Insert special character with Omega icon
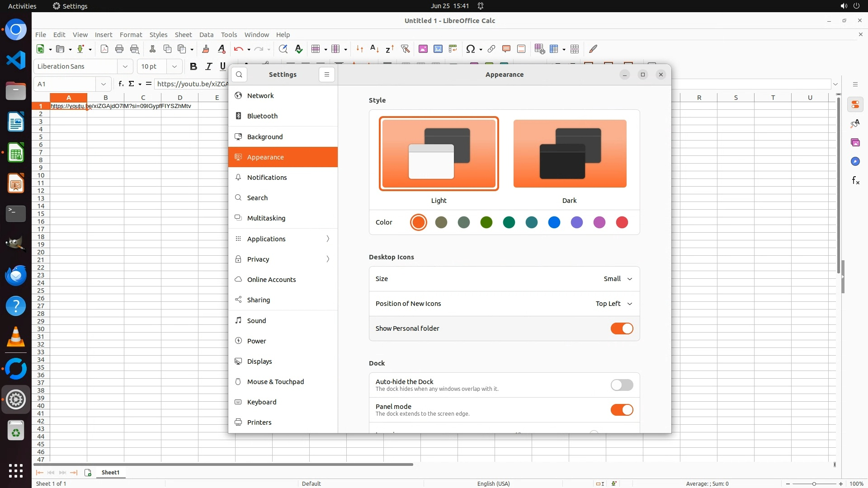The width and height of the screenshot is (868, 488). pyautogui.click(x=471, y=49)
